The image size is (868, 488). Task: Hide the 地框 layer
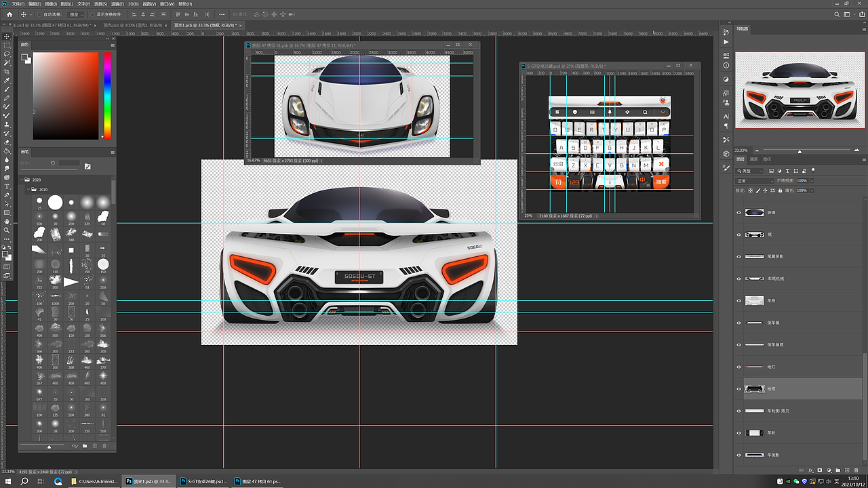(739, 389)
